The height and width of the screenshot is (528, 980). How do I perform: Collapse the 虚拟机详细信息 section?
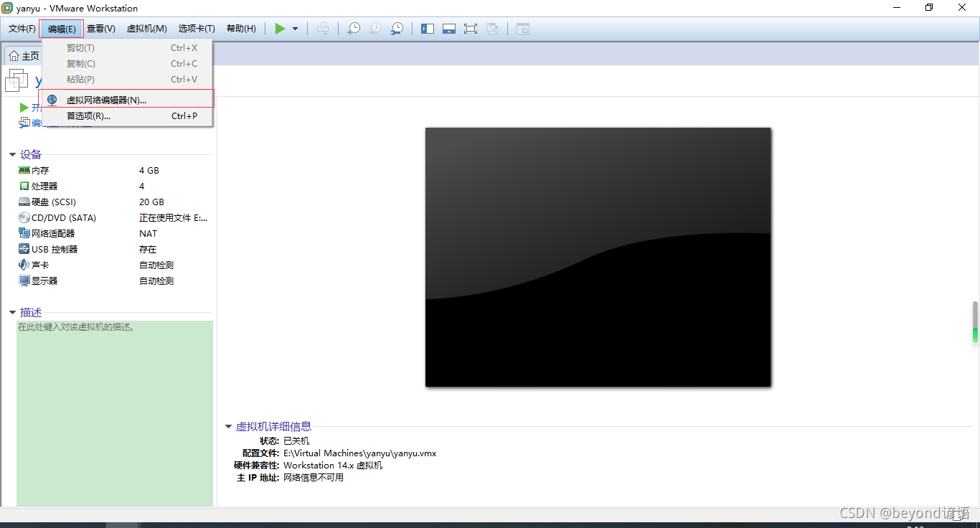(x=229, y=426)
